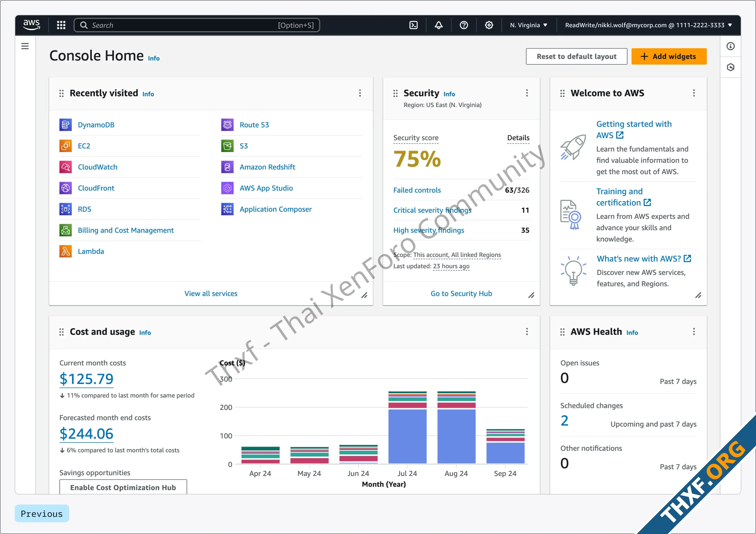Click the RDS service icon

click(66, 209)
